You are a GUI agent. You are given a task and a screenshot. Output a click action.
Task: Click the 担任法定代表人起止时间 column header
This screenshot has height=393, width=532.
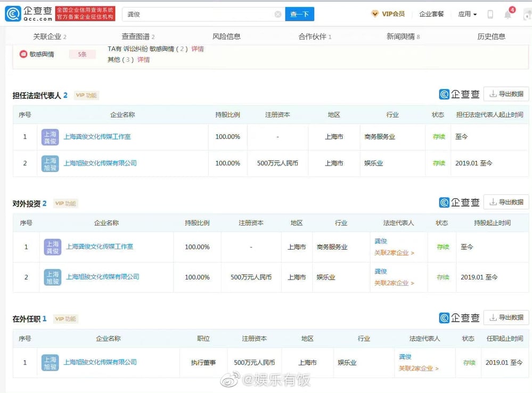(x=489, y=115)
